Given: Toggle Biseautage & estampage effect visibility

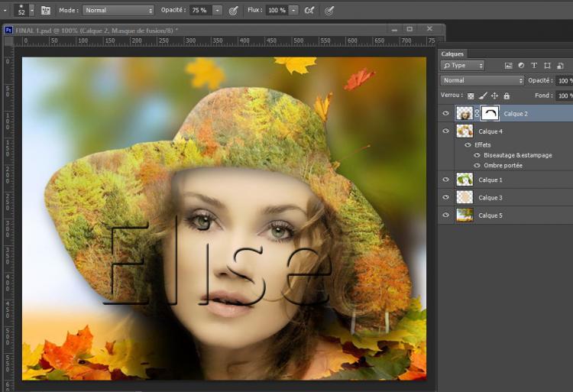Looking at the screenshot, I should 477,155.
